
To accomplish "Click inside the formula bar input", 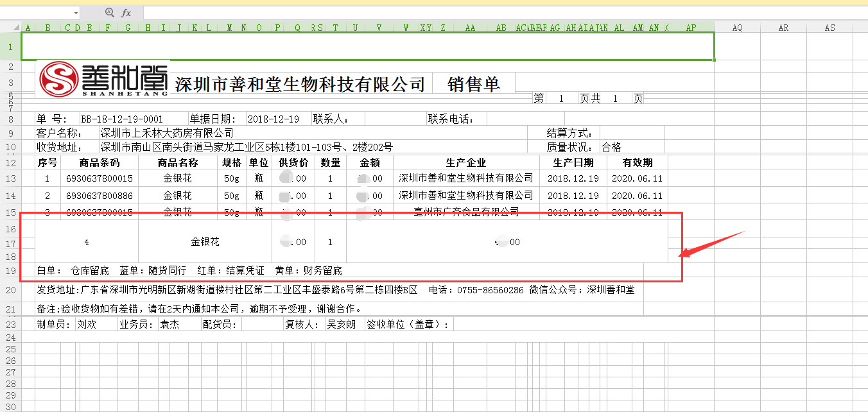I will (501, 13).
